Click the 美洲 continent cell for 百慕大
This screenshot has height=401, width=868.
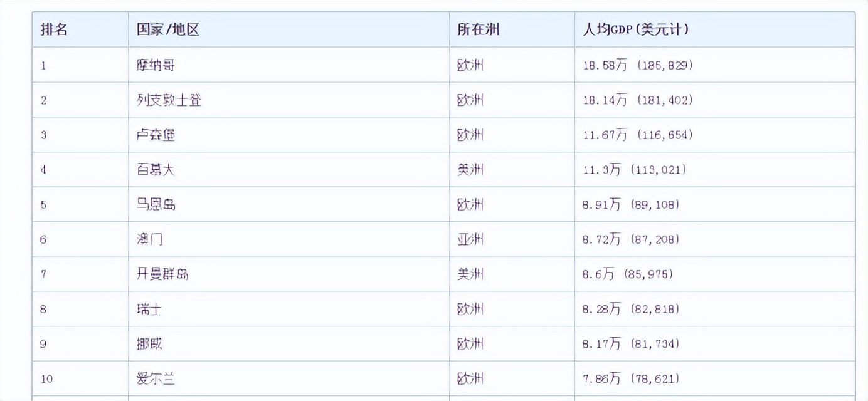pyautogui.click(x=470, y=169)
